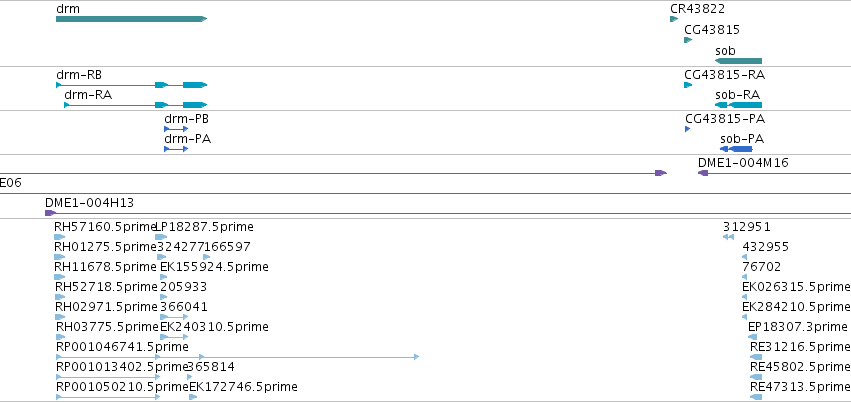Click the CG43815-RA transcript arrow
The height and width of the screenshot is (402, 851).
coord(688,85)
